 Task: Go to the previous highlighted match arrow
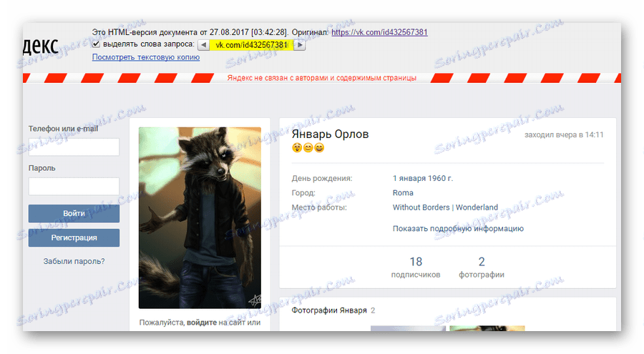click(x=203, y=45)
